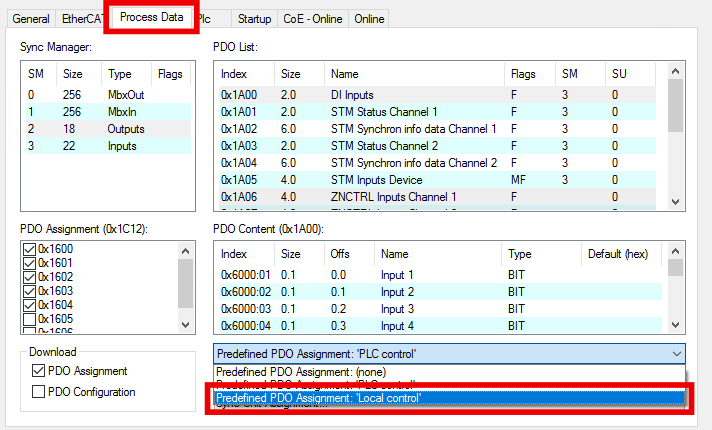Open the Startup tab
This screenshot has width=712, height=430.
254,19
